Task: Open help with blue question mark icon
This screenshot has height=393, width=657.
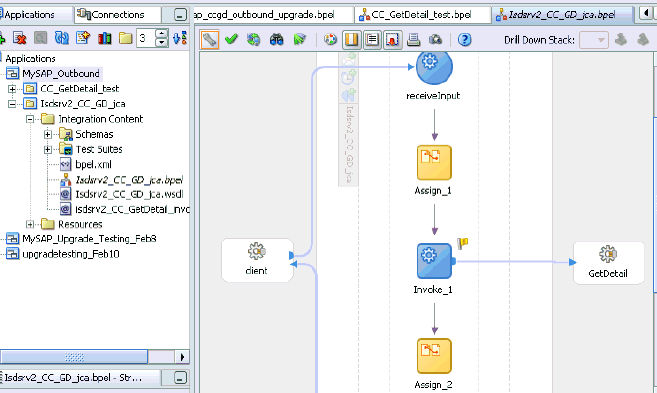Action: click(x=464, y=40)
